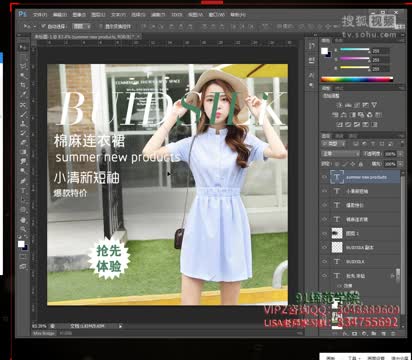
Task: Select the Zoom magnifier tool
Action: (23, 229)
